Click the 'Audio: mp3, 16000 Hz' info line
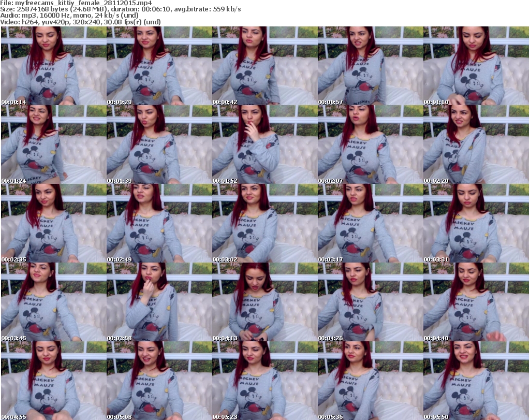 [x=69, y=16]
